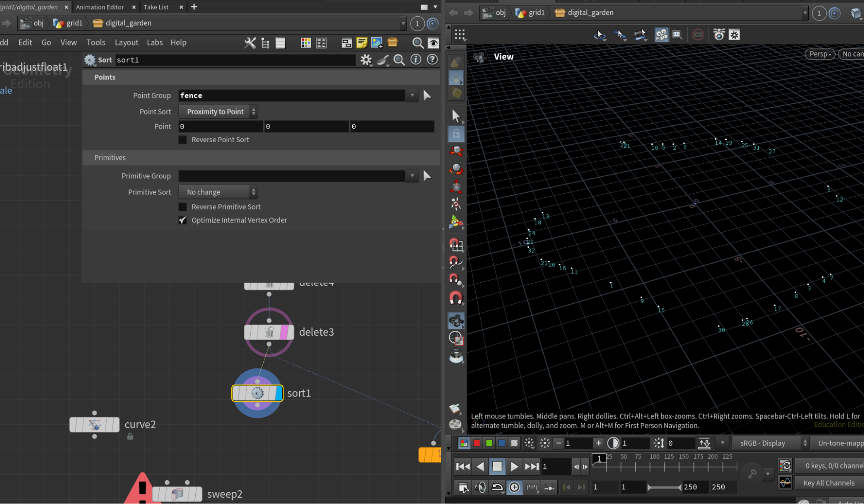Toggle the audio speaker button

[480, 487]
